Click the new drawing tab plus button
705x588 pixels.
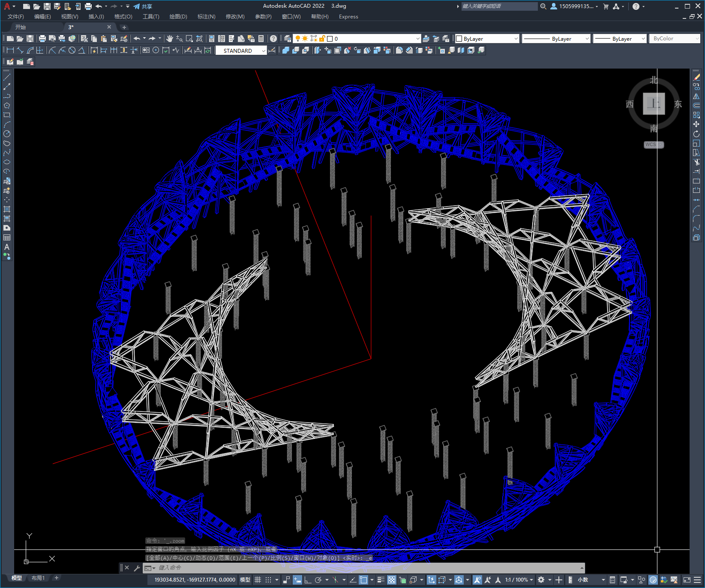(x=124, y=27)
